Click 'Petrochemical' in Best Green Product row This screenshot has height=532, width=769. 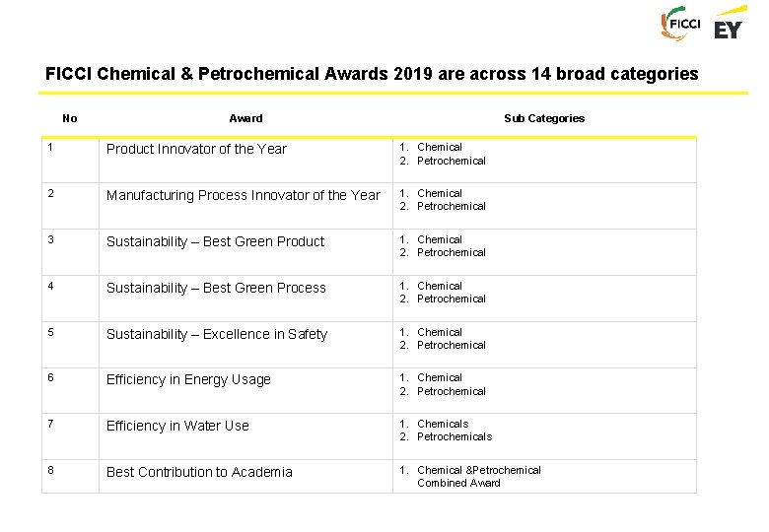[452, 252]
